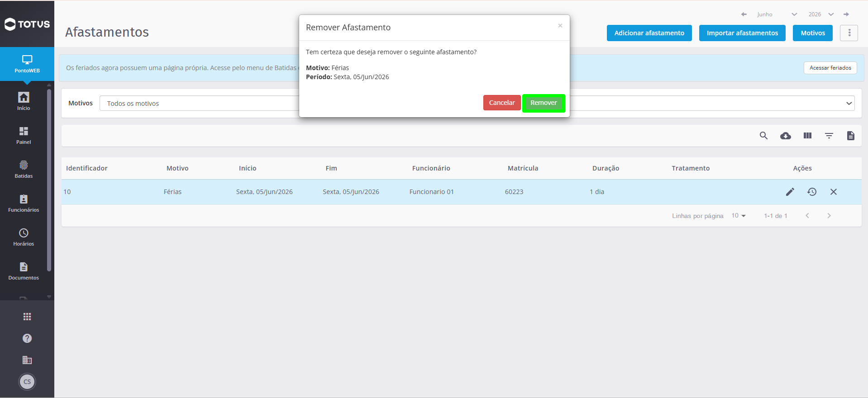The height and width of the screenshot is (398, 868).
Task: Click the sidebar vertical scrollbar
Action: pos(49,180)
